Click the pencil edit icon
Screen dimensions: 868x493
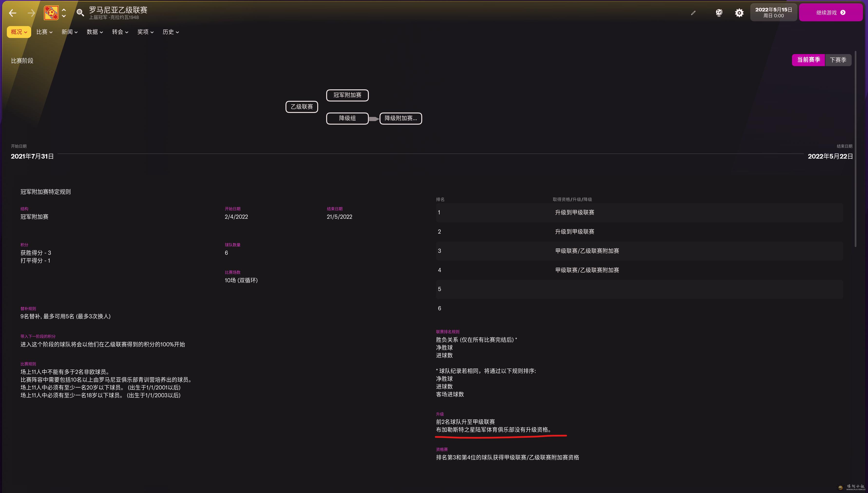click(x=693, y=13)
